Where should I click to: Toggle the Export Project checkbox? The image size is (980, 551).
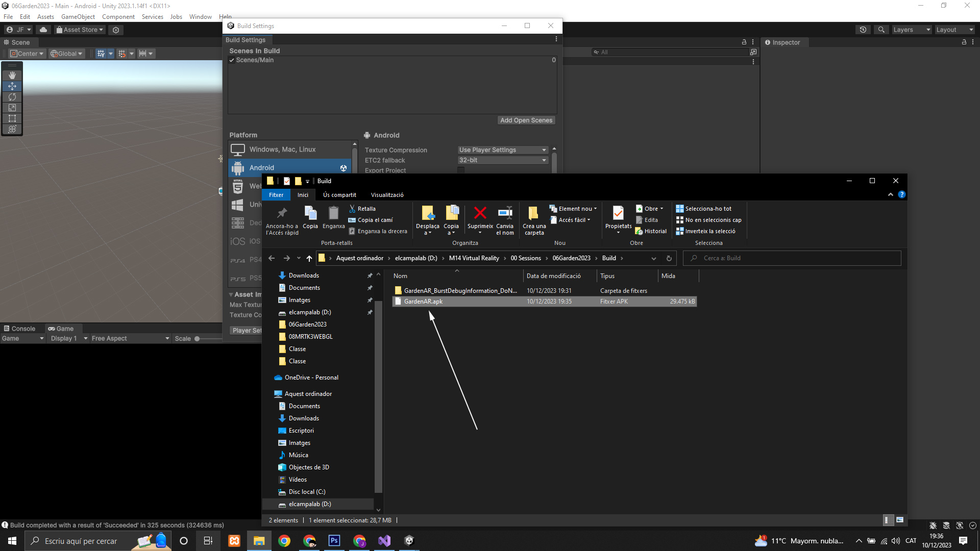coord(461,170)
